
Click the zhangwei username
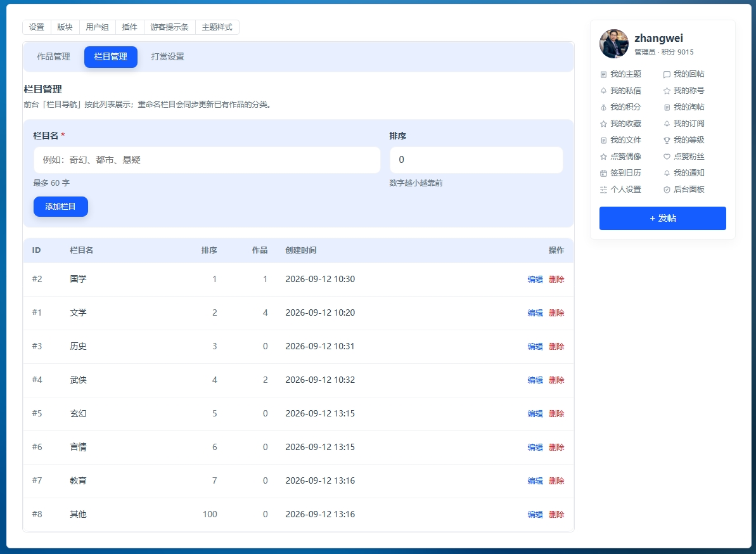pos(658,38)
